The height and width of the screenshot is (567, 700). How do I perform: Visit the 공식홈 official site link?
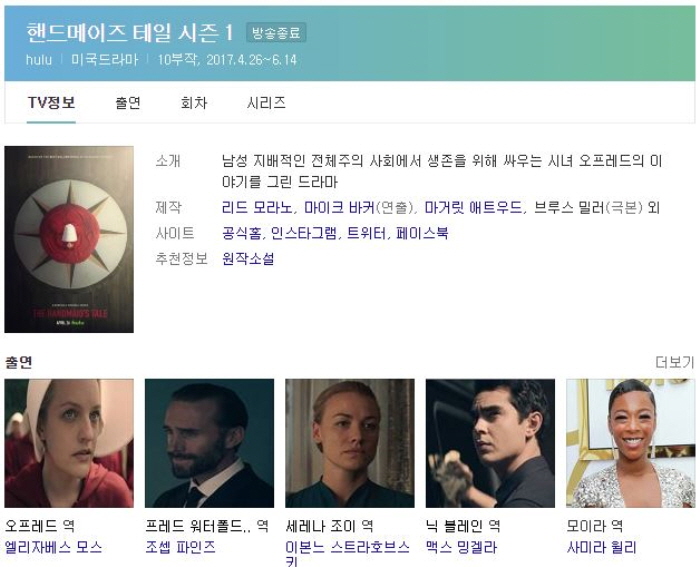click(242, 233)
